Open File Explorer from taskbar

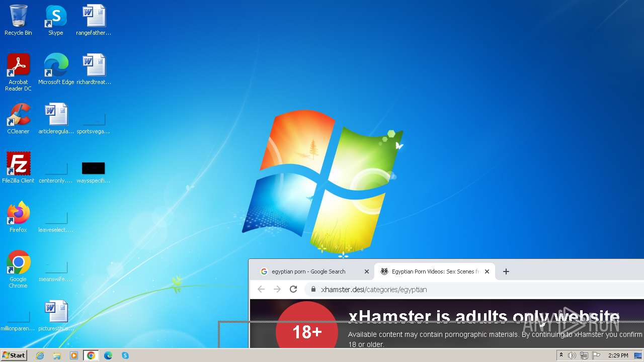57,355
